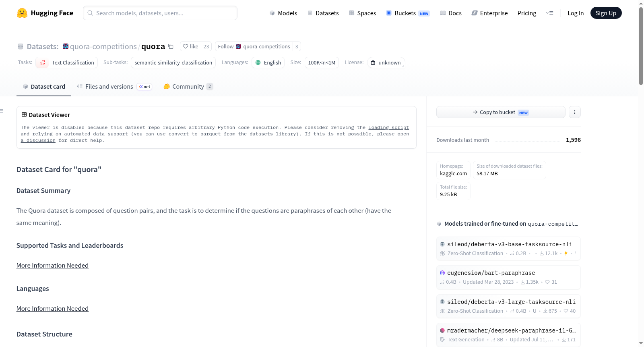This screenshot has height=347, width=644.
Task: Focus the search models input field
Action: 160,13
